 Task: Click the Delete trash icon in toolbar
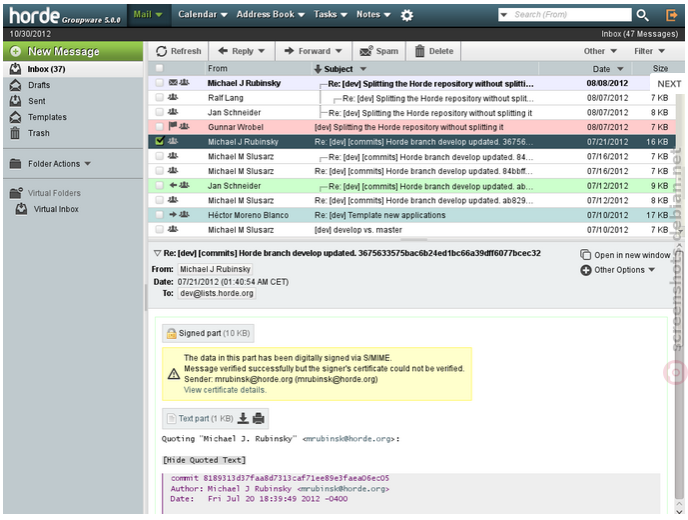click(x=420, y=51)
